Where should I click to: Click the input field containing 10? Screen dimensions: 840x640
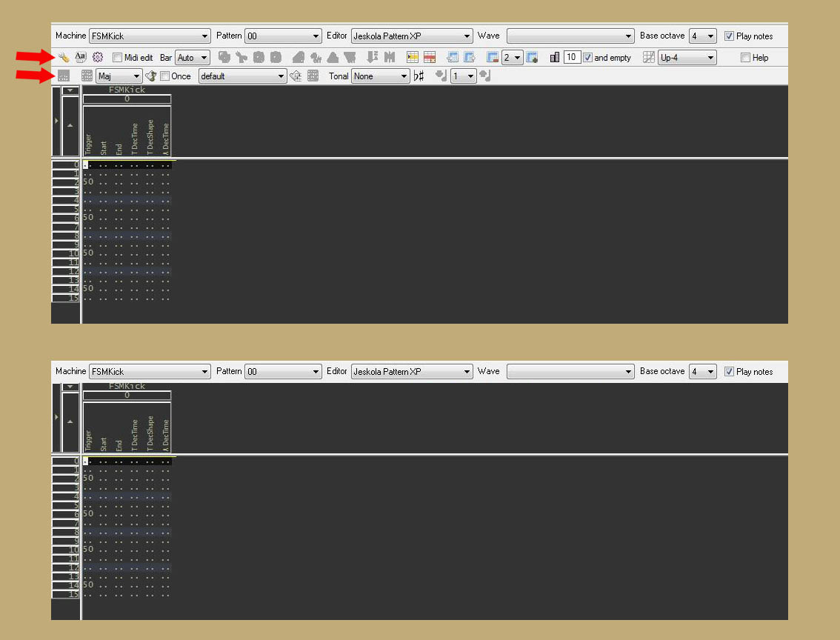click(572, 57)
